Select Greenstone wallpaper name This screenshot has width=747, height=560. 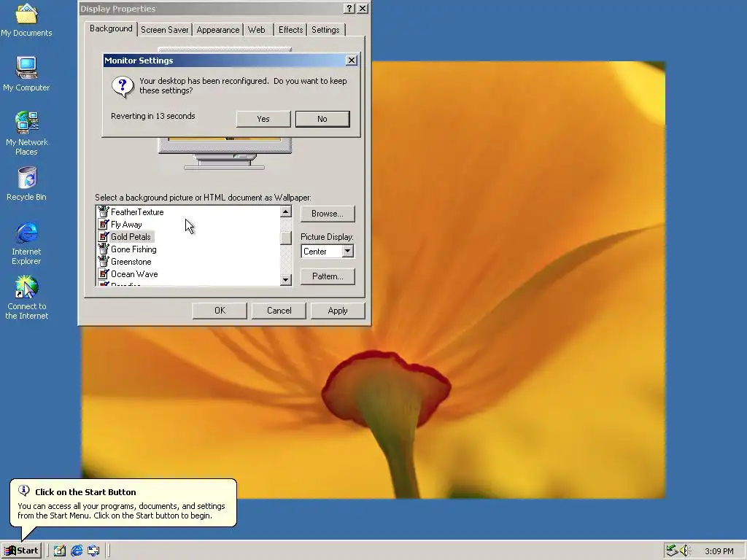point(131,262)
